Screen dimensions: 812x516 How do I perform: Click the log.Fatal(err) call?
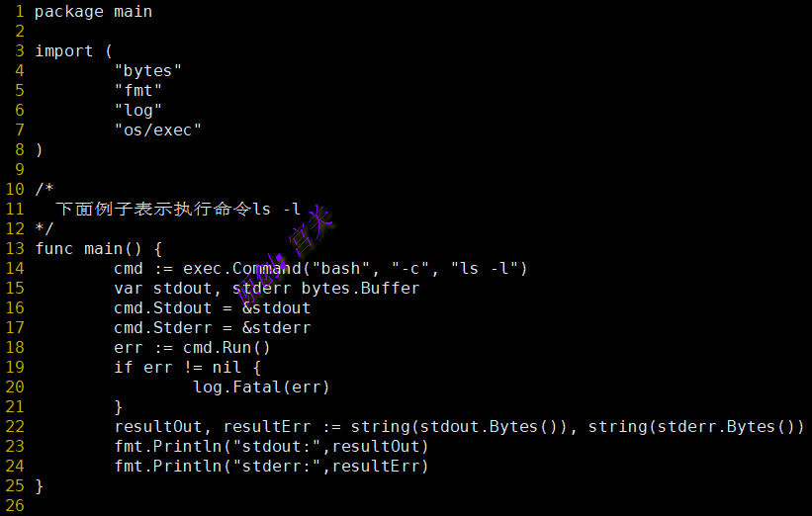point(261,387)
